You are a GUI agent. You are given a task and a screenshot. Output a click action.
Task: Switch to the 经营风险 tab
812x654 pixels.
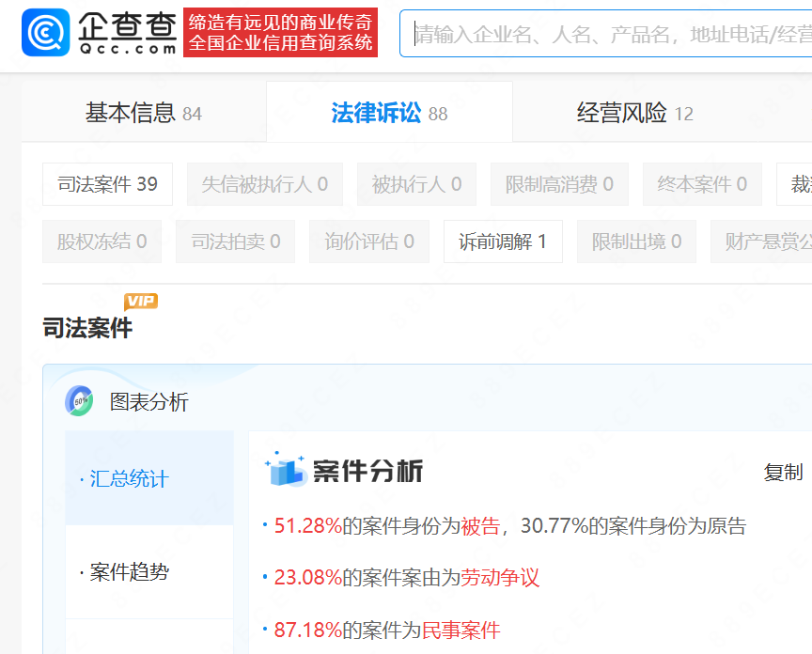(x=634, y=114)
